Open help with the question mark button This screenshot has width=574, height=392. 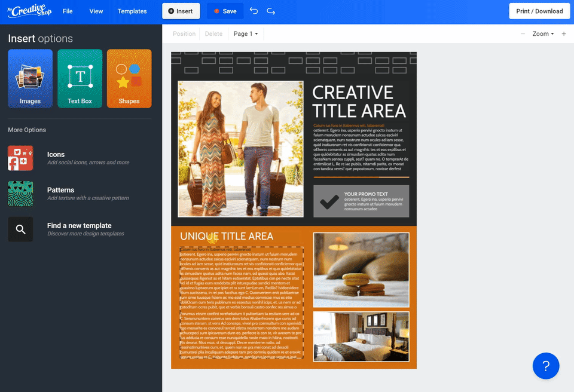545,366
